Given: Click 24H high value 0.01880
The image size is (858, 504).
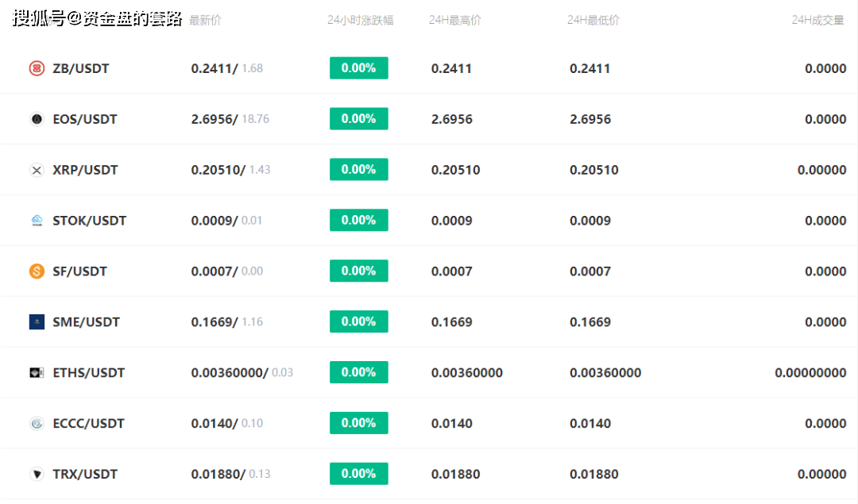Looking at the screenshot, I should point(455,474).
